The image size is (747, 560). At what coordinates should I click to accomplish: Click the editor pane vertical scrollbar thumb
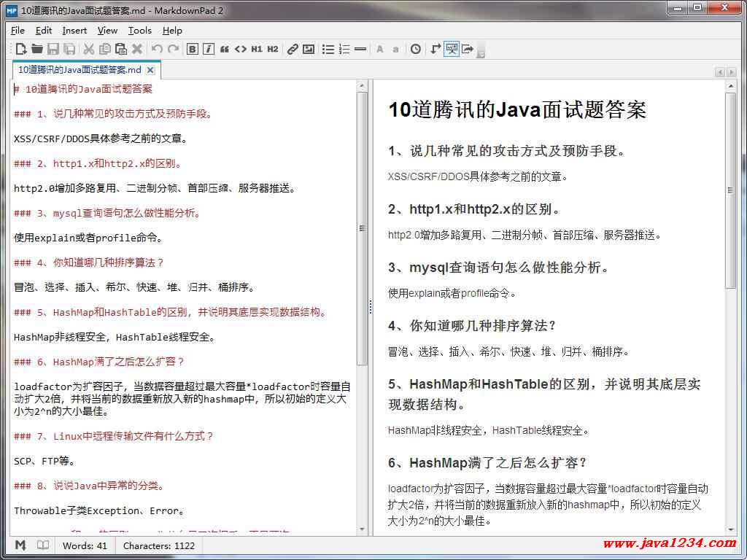(x=362, y=228)
